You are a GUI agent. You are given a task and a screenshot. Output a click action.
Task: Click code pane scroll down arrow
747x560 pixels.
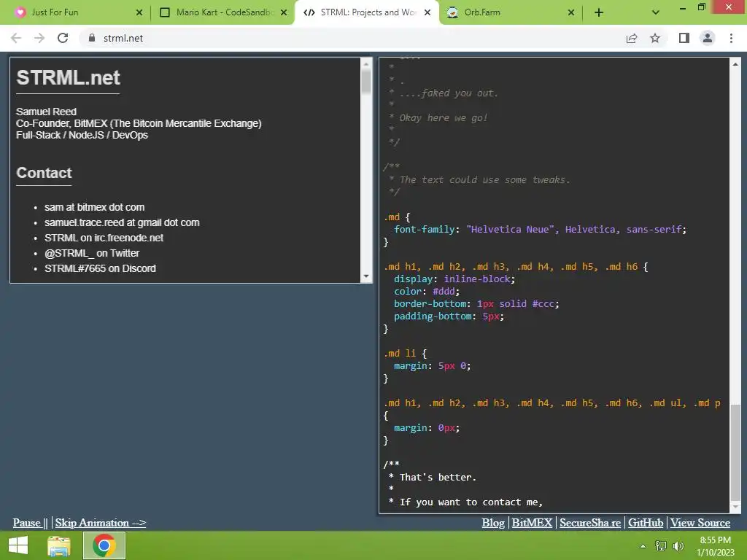click(735, 507)
